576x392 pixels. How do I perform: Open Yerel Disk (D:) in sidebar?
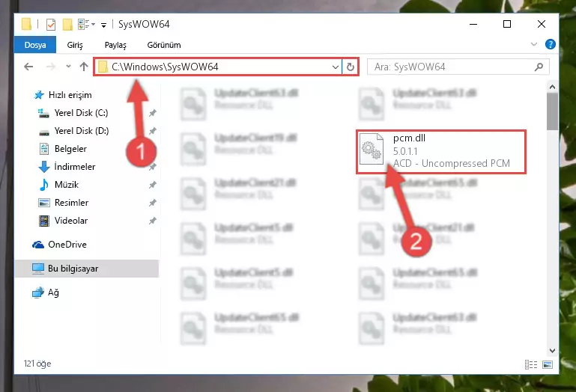[x=81, y=131]
